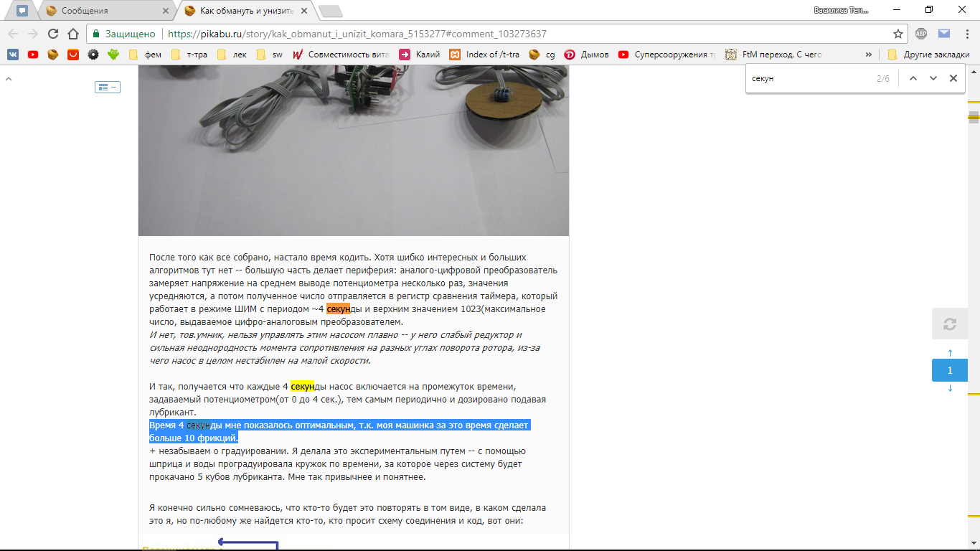Expand the фем bookmarks folder
The width and height of the screenshot is (980, 551).
[145, 55]
